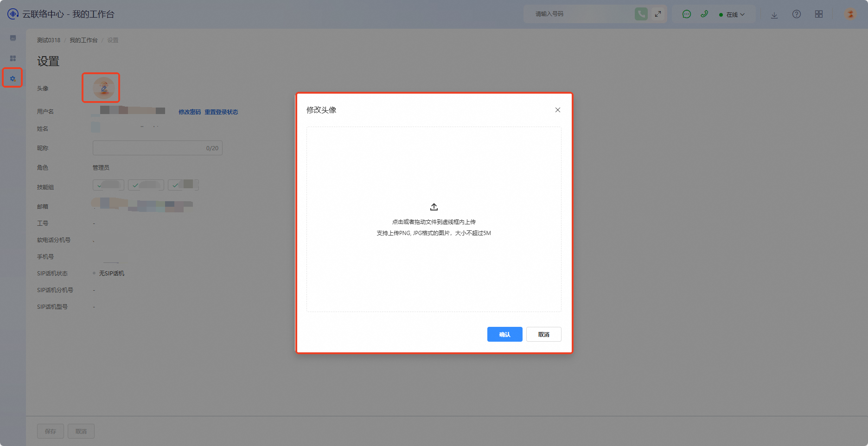The height and width of the screenshot is (446, 868).
Task: Click the 技能组 field label
Action: (45, 187)
